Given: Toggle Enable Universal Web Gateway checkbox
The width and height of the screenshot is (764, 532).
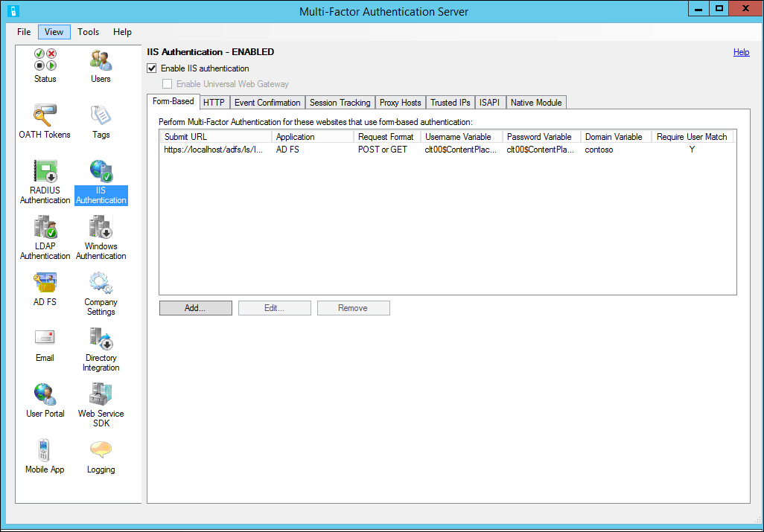Looking at the screenshot, I should click(167, 84).
